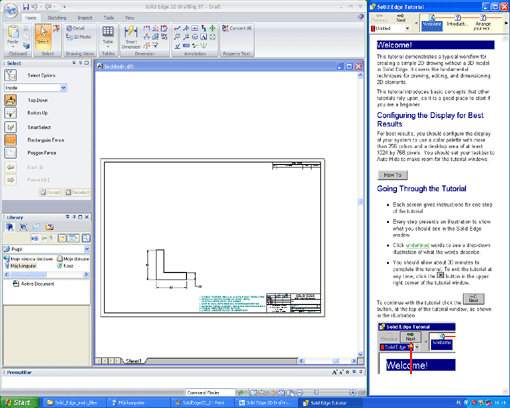510x408 pixels.
Task: Toggle pin on Select panel header
Action: (80, 63)
